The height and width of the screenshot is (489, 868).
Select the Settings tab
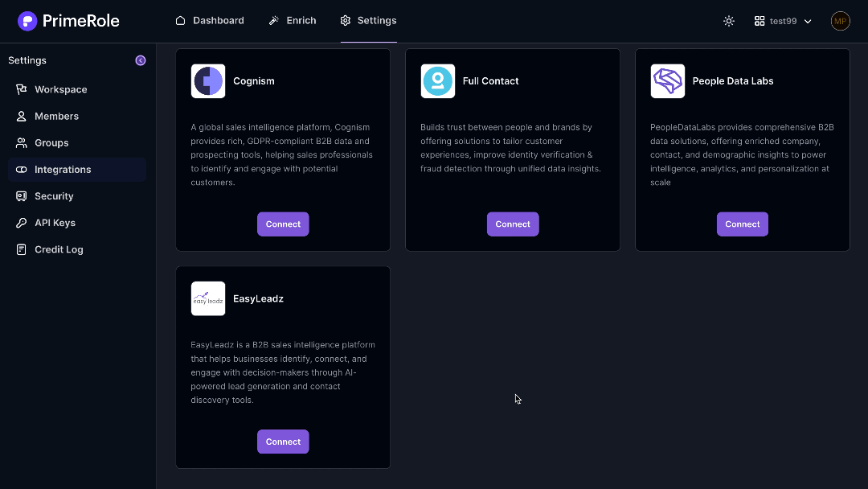369,20
